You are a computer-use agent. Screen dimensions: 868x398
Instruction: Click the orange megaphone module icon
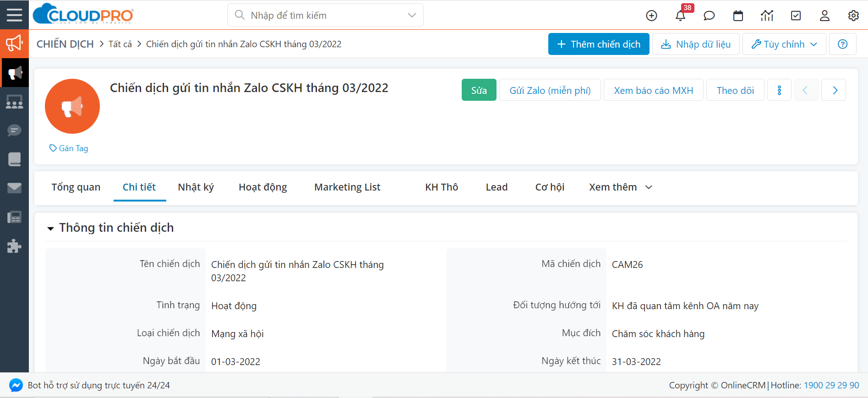(14, 44)
